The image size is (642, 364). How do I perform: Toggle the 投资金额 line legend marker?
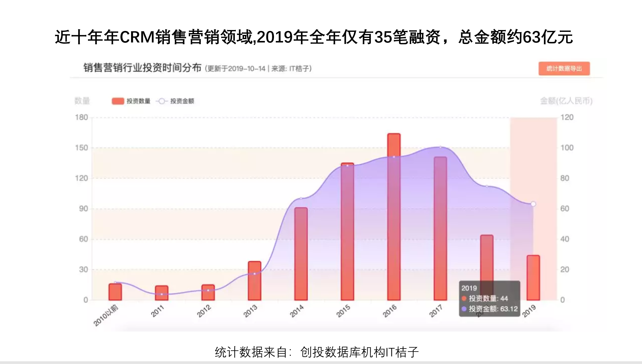tap(162, 101)
